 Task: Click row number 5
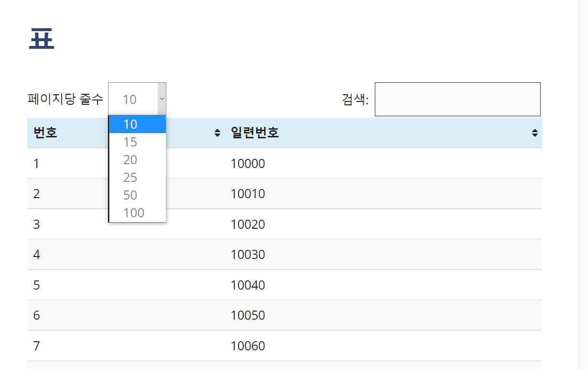[36, 285]
